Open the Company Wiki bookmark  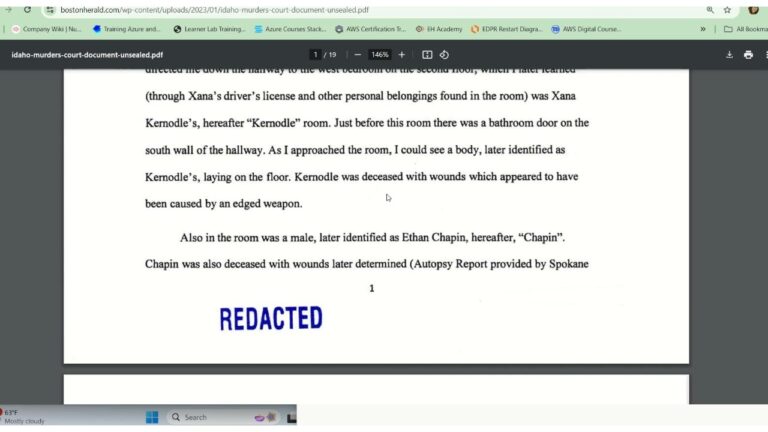click(46, 29)
